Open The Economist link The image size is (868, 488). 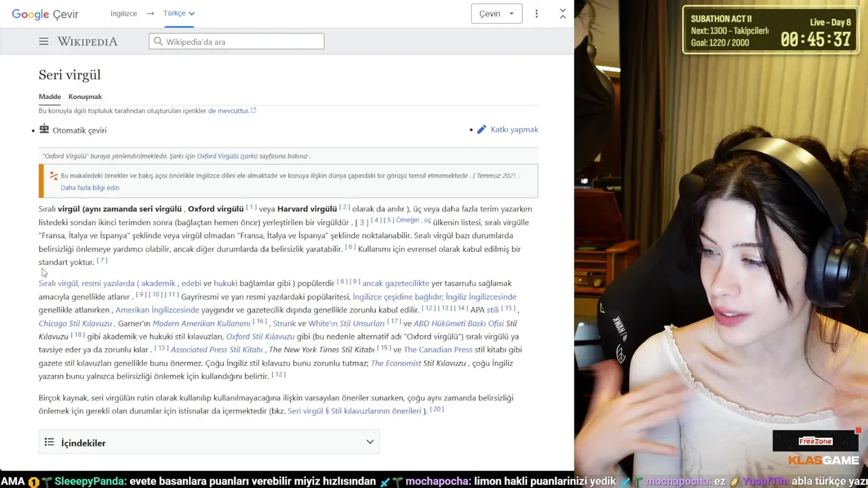tap(396, 363)
